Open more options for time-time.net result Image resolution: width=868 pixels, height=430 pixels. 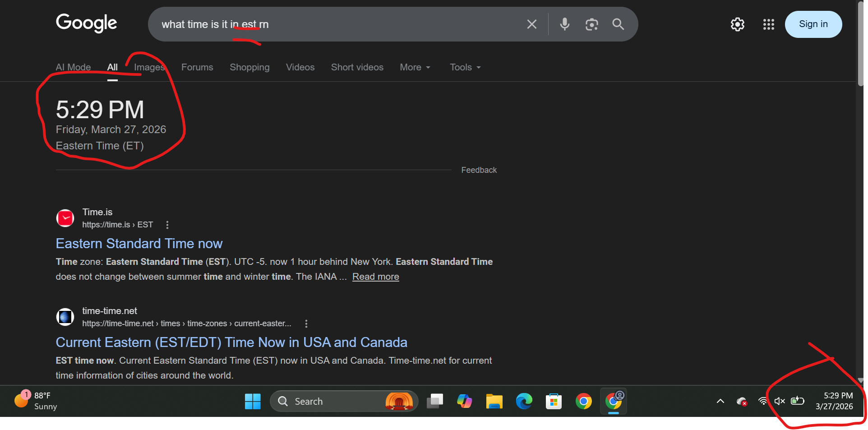tap(306, 324)
